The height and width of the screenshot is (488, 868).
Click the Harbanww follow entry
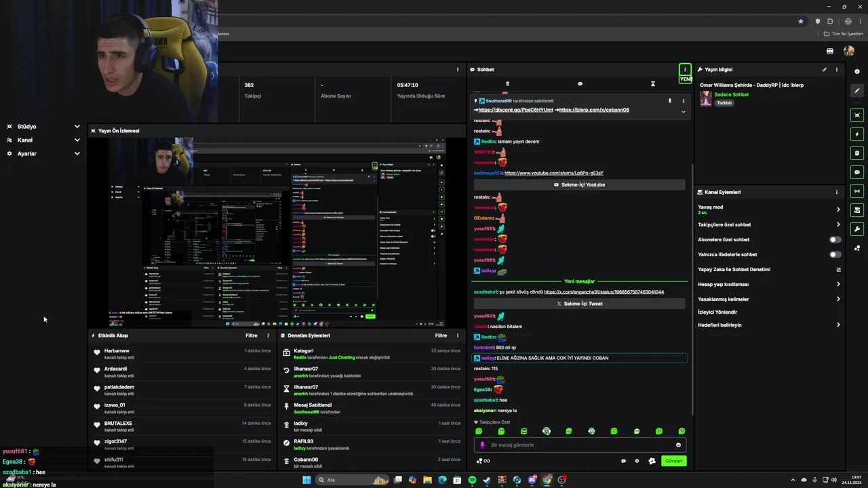[x=183, y=354]
